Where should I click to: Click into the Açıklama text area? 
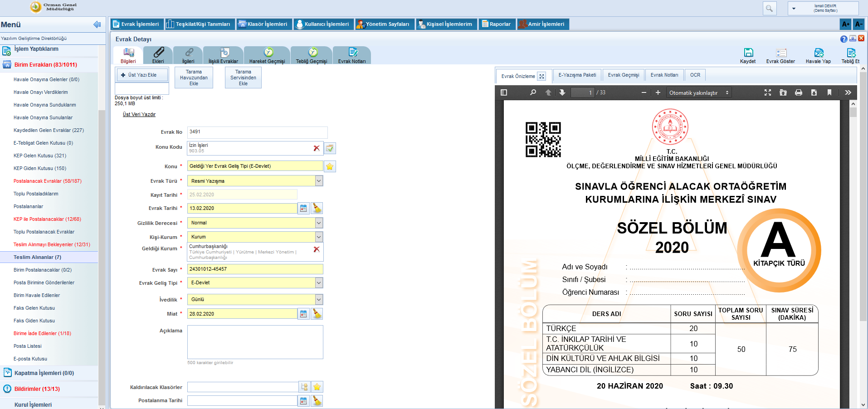click(x=255, y=342)
